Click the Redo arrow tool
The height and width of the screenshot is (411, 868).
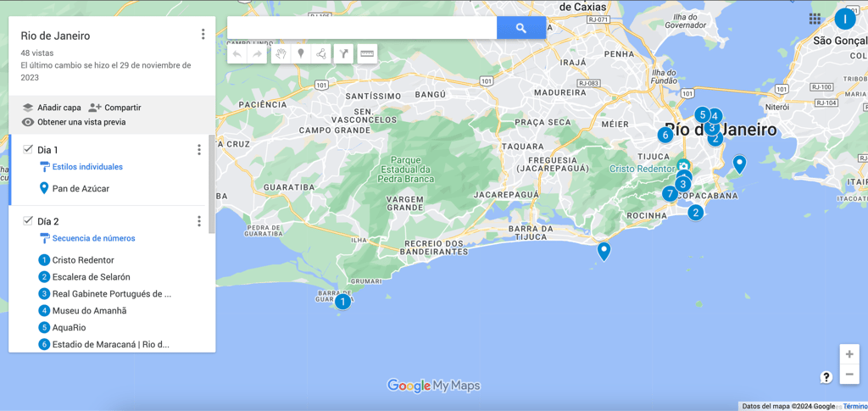pyautogui.click(x=258, y=53)
